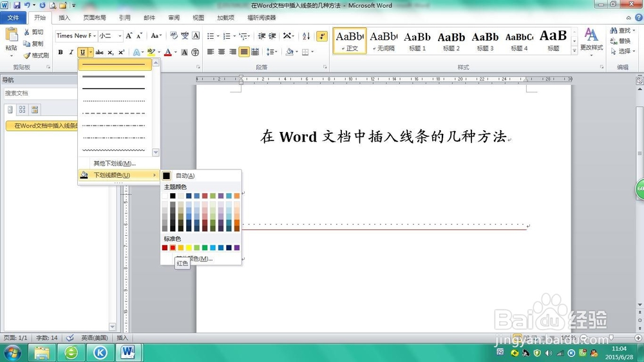Toggle show paragraph marks
The height and width of the screenshot is (362, 644).
tap(321, 36)
